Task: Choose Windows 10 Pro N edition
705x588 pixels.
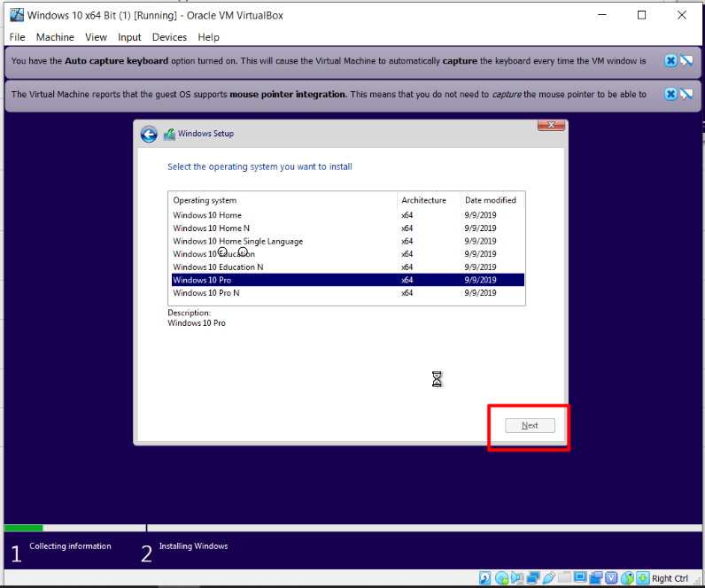Action: click(206, 293)
